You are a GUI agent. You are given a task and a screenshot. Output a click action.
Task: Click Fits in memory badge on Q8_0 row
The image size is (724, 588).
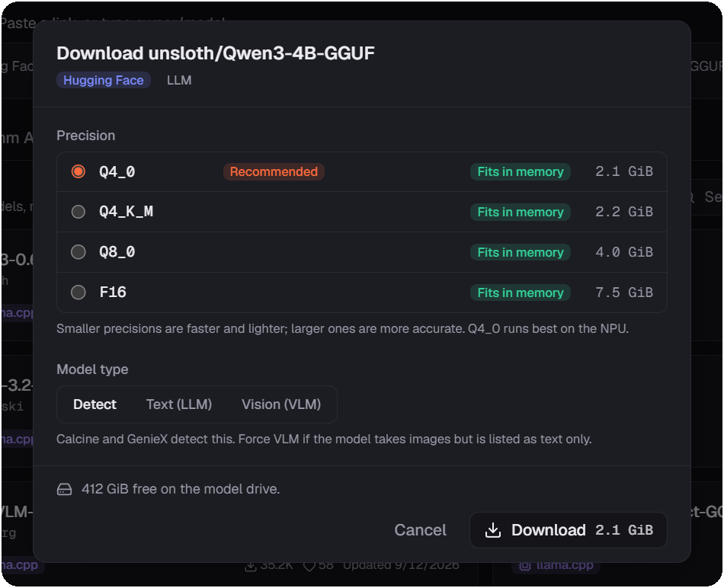click(521, 252)
